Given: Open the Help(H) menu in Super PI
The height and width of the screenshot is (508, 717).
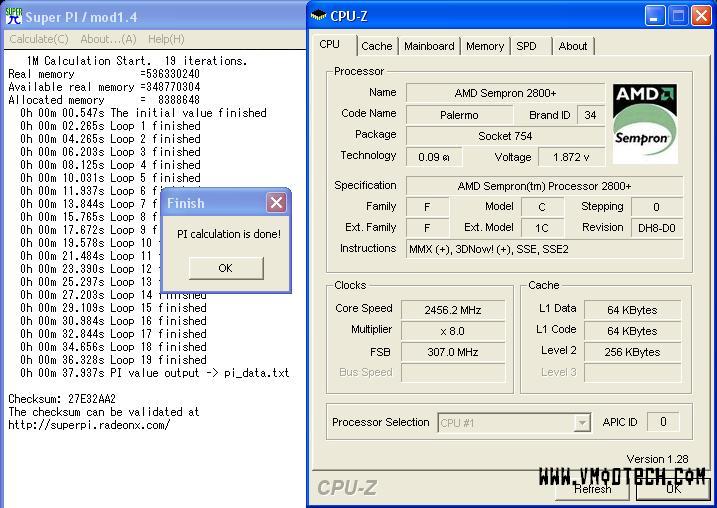Looking at the screenshot, I should (x=166, y=39).
